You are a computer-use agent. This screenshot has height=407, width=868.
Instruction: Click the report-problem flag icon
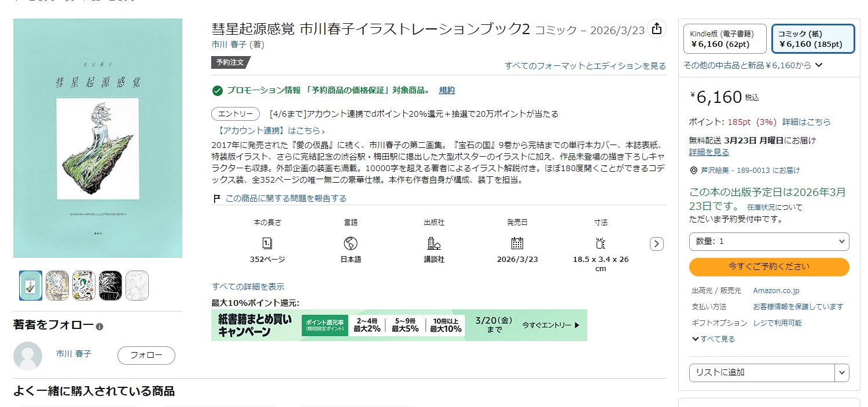click(217, 199)
